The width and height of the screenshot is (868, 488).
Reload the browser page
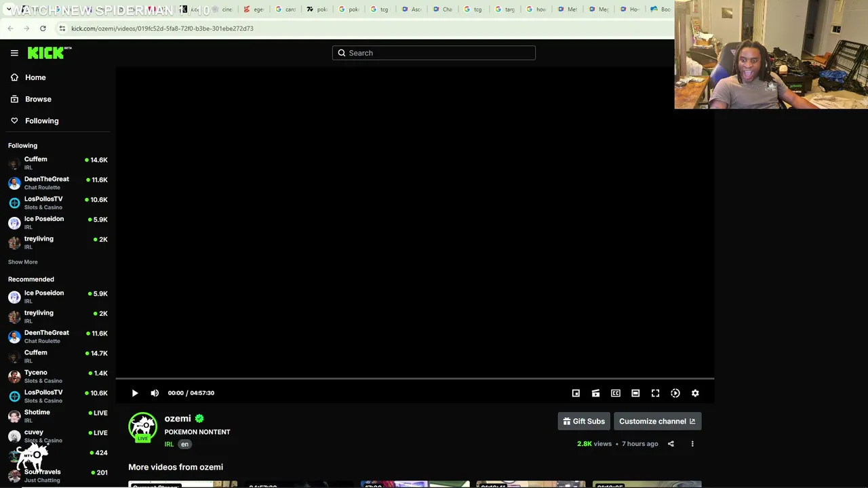[x=43, y=28]
